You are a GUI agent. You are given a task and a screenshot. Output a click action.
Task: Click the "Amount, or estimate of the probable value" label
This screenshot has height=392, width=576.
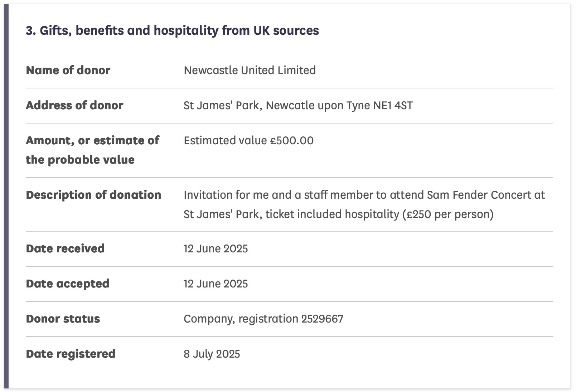coord(92,150)
